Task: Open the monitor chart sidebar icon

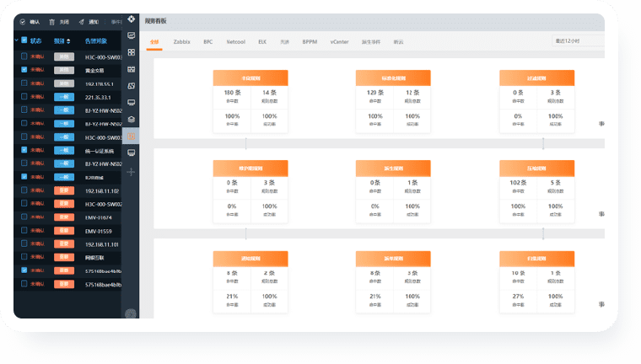Action: coord(132,35)
